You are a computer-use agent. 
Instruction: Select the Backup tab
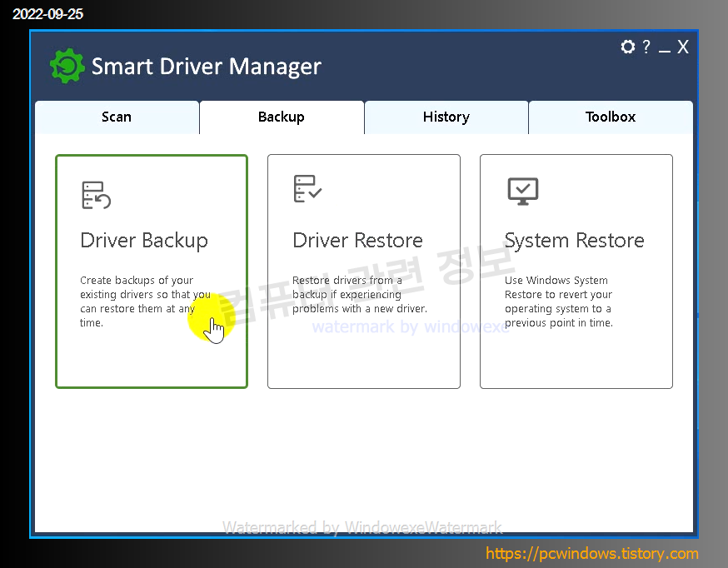(x=282, y=117)
